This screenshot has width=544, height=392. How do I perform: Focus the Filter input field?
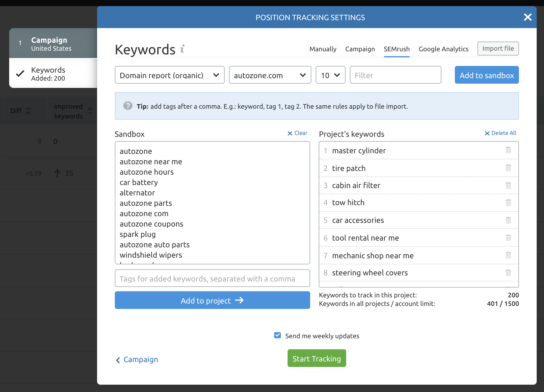tap(395, 75)
